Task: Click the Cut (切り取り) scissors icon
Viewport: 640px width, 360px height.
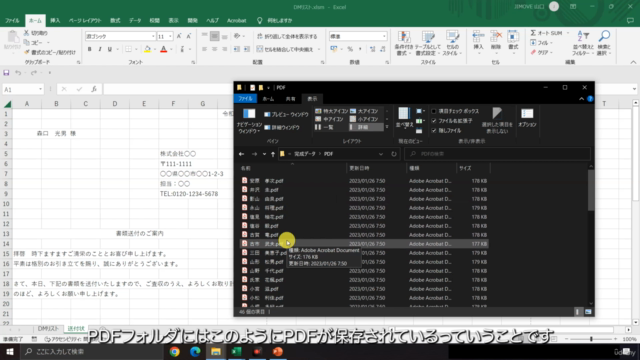Action: pos(27,33)
